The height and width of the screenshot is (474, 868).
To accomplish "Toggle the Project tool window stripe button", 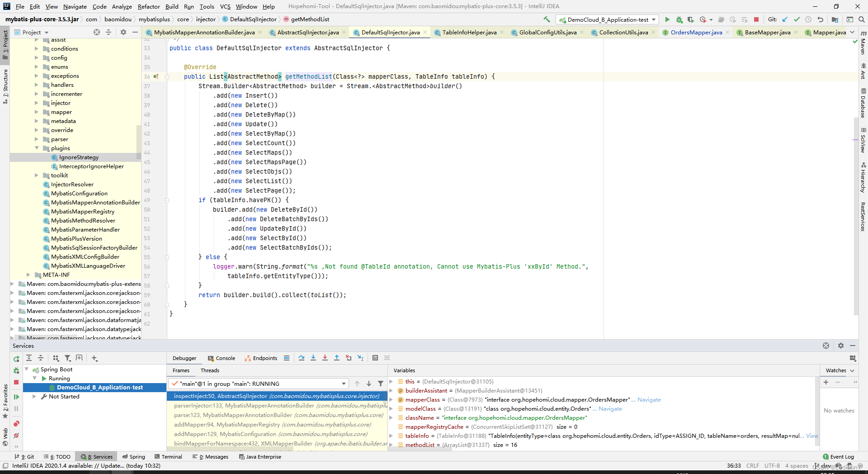I will [5, 45].
